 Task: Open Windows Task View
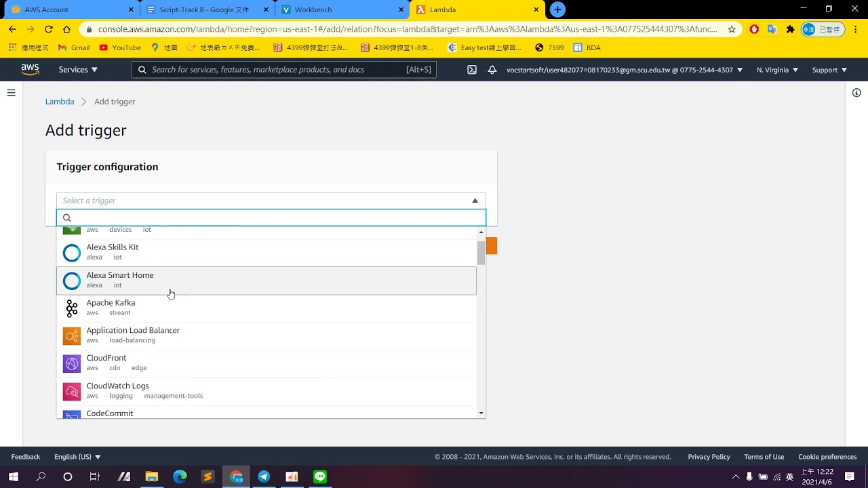coord(95,476)
